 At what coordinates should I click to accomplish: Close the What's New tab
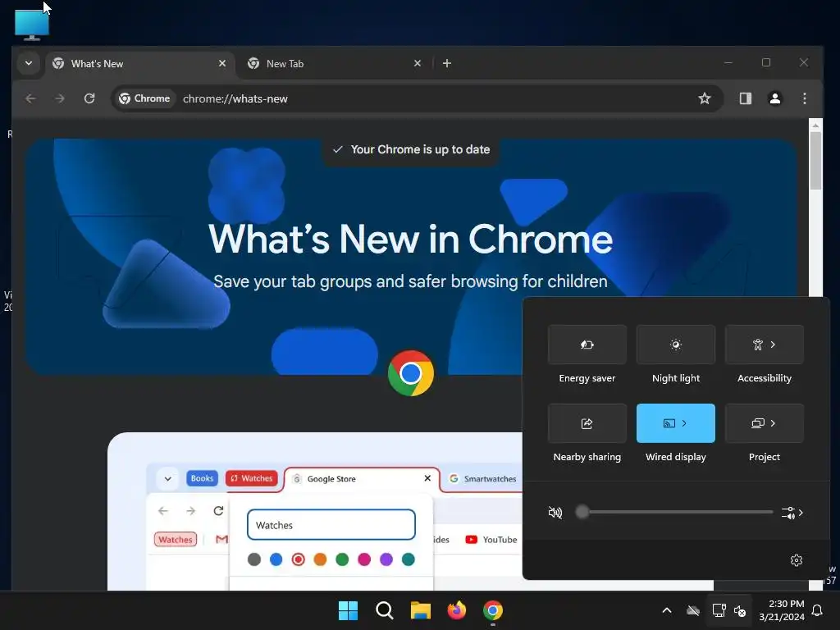point(222,63)
